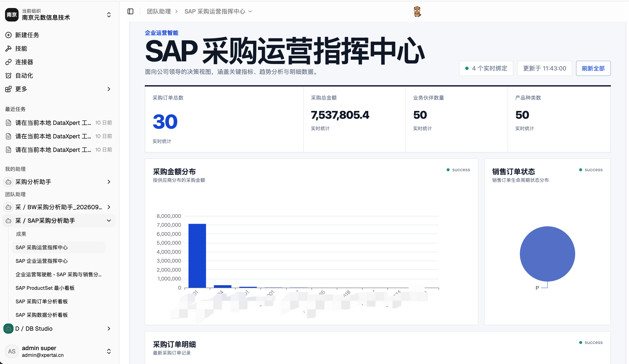Click the AS user avatar
The width and height of the screenshot is (629, 364).
click(x=12, y=351)
